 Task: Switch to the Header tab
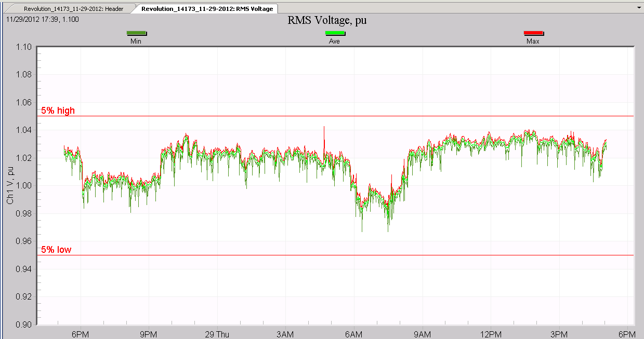click(73, 9)
